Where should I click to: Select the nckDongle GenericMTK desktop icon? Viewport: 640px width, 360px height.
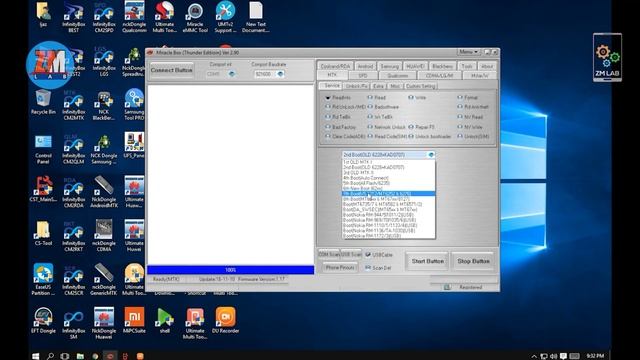[104, 280]
